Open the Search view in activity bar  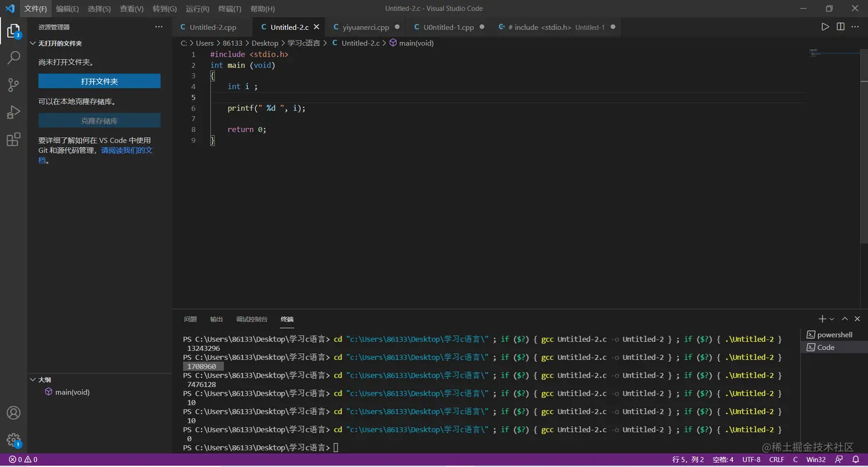13,57
